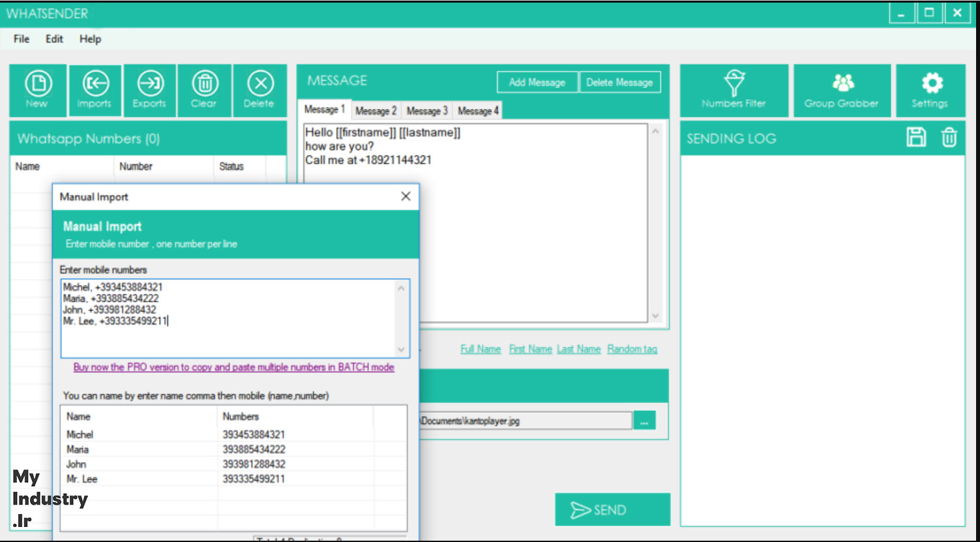Click the Numbers column header in dialog

click(295, 416)
